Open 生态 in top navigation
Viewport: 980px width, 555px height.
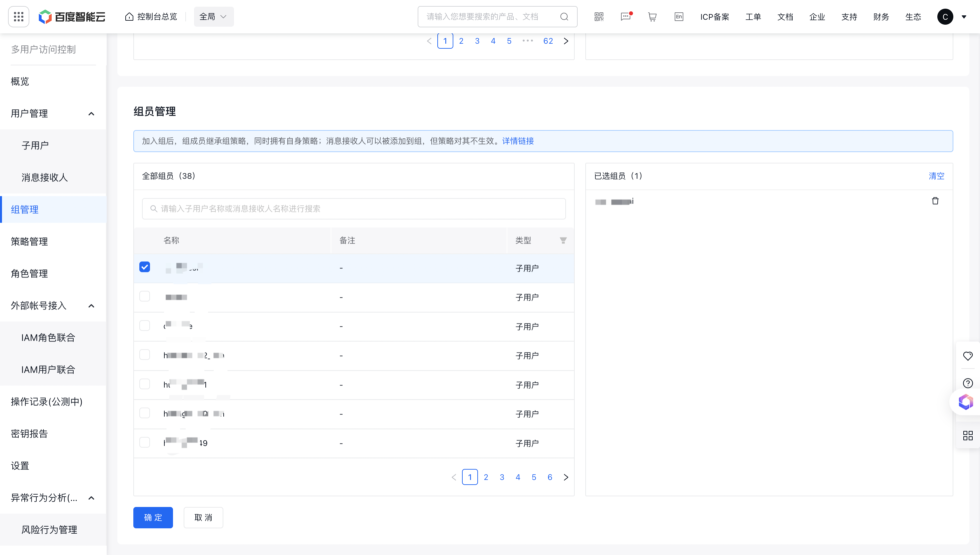tap(913, 17)
